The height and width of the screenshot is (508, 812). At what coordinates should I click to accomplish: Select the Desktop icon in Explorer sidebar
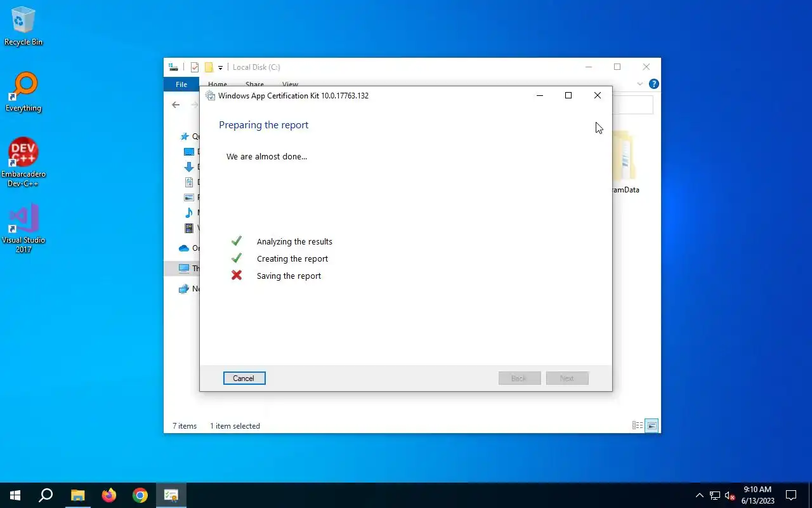(x=188, y=152)
